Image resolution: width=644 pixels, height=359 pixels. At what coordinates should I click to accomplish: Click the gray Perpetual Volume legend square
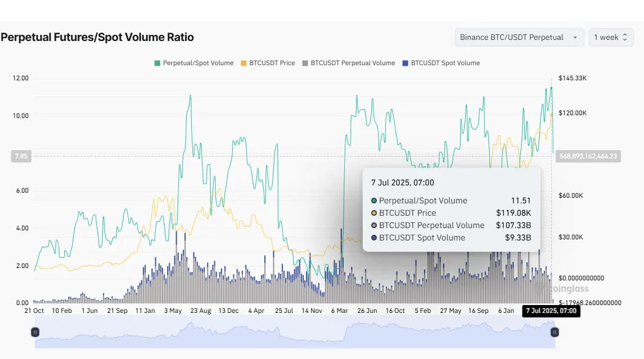coord(305,63)
